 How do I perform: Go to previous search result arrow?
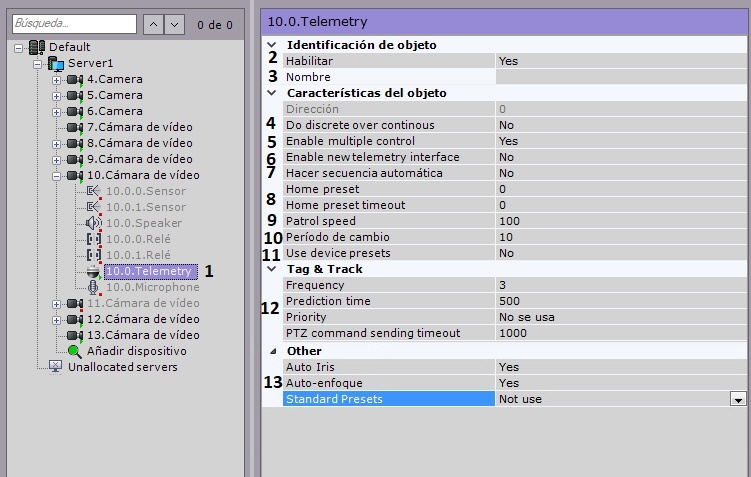pyautogui.click(x=153, y=24)
